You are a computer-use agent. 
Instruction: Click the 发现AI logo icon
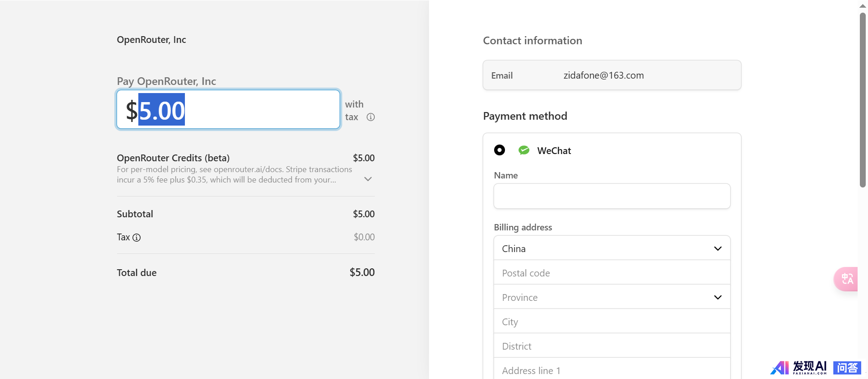[799, 368]
